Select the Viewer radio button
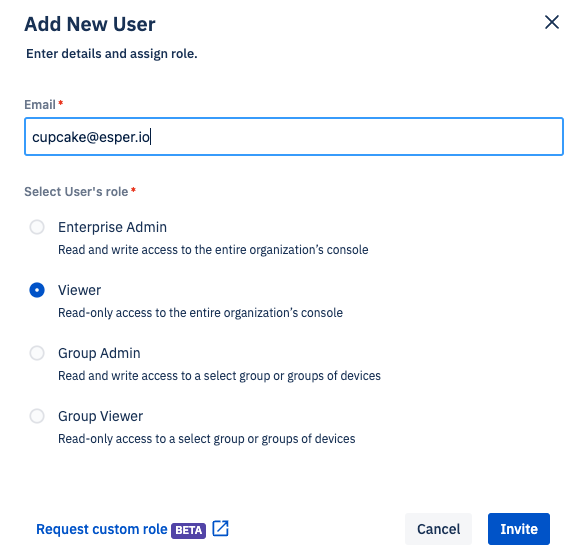This screenshot has height=557, width=588. click(x=37, y=290)
